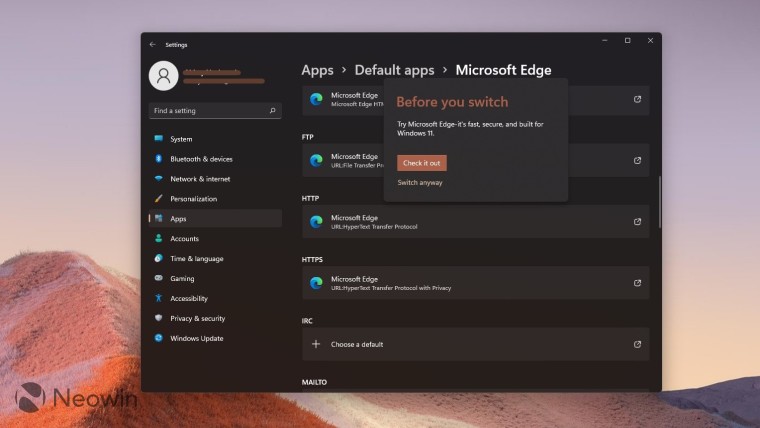Click the external link icon in HTTPS row
Image resolution: width=760 pixels, height=428 pixels.
637,283
